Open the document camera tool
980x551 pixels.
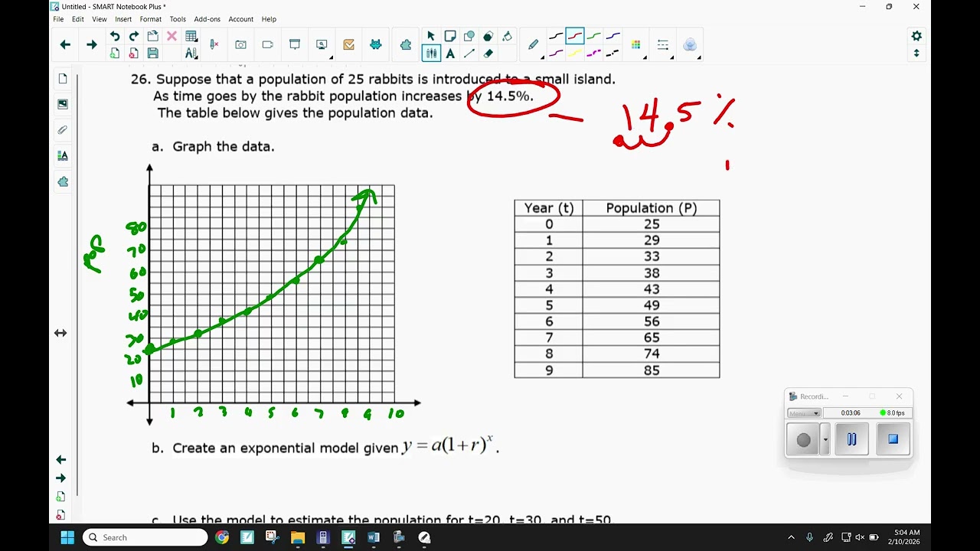point(268,45)
